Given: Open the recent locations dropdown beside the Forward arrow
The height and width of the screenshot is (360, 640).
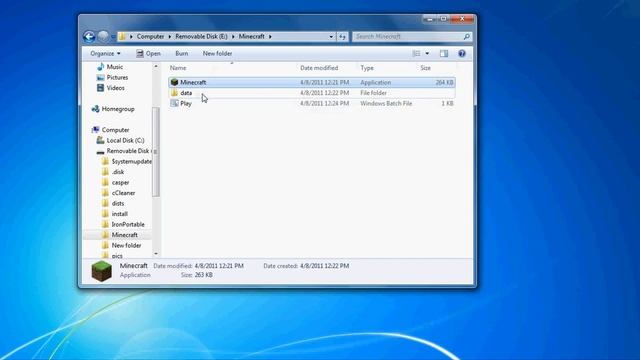Looking at the screenshot, I should click(113, 37).
